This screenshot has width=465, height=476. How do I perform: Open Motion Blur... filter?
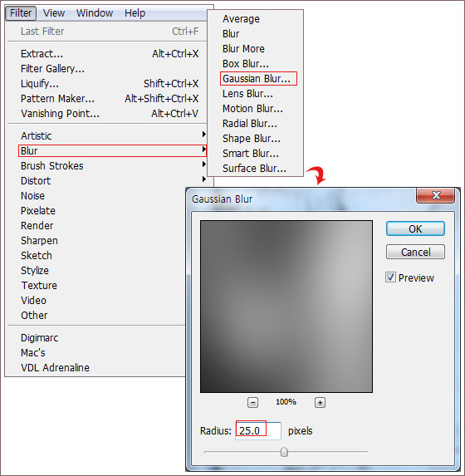[x=252, y=108]
